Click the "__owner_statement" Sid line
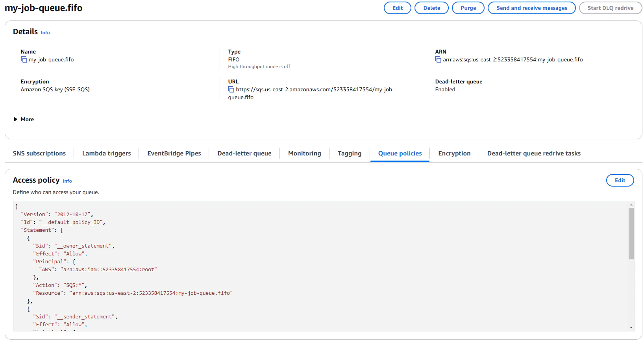Viewport: 644px width, 344px height. pyautogui.click(x=74, y=246)
